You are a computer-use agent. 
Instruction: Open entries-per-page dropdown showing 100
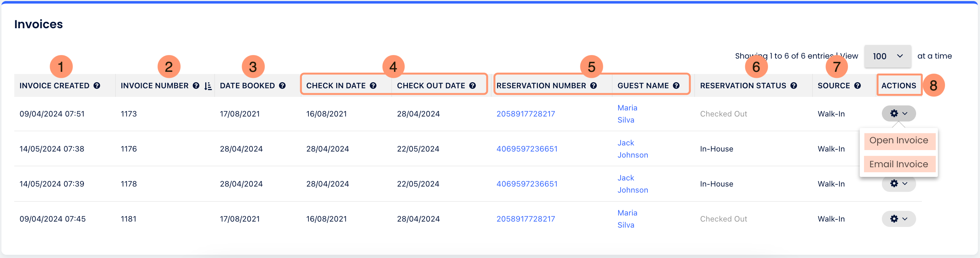click(887, 56)
